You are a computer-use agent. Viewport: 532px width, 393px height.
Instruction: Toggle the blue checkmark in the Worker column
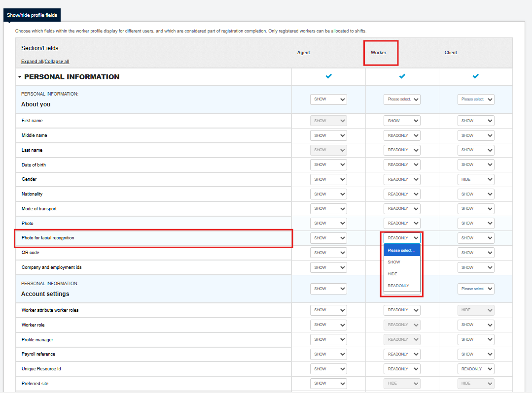[x=402, y=76]
